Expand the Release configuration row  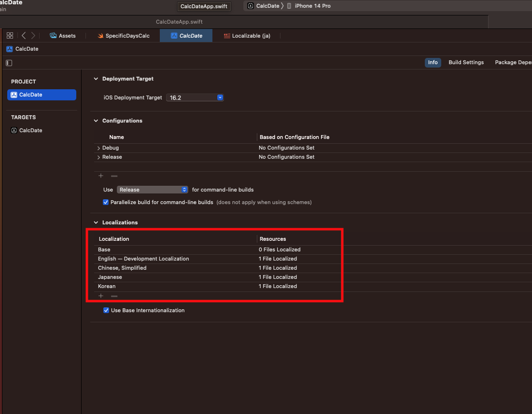[x=98, y=157]
